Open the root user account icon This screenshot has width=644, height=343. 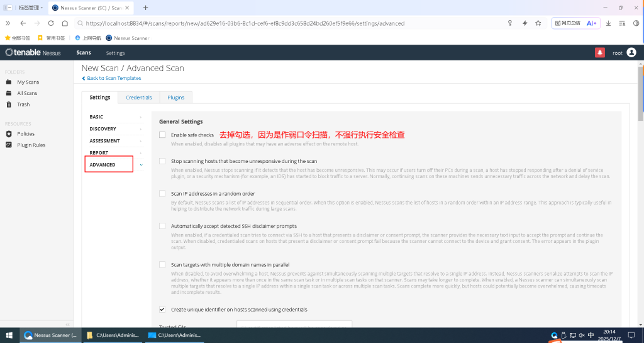(631, 53)
